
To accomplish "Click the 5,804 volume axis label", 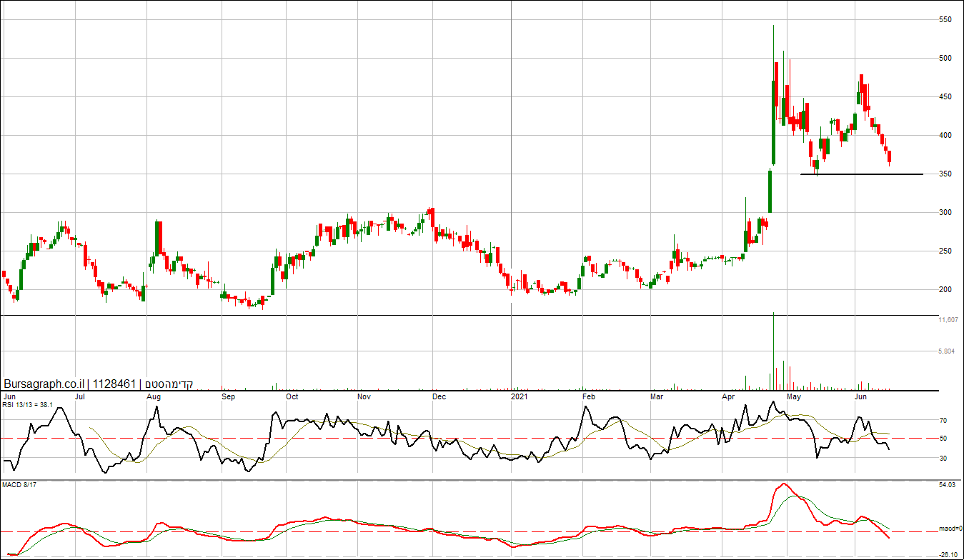I will 947,351.
